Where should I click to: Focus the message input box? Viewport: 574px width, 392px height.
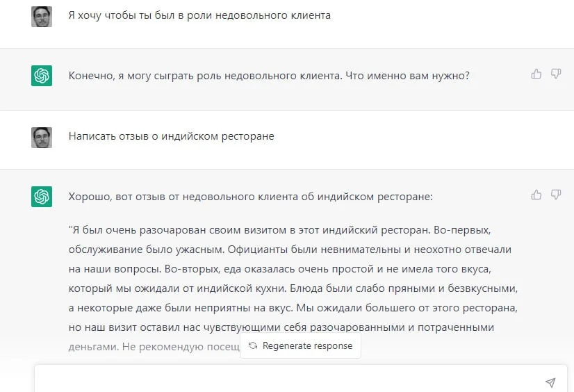pyautogui.click(x=278, y=382)
